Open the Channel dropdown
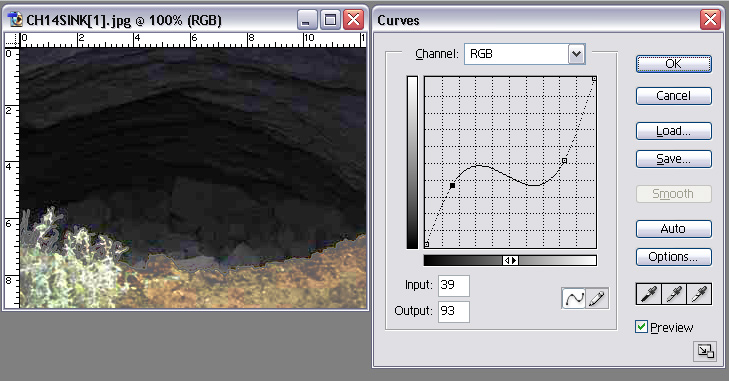 pyautogui.click(x=576, y=54)
